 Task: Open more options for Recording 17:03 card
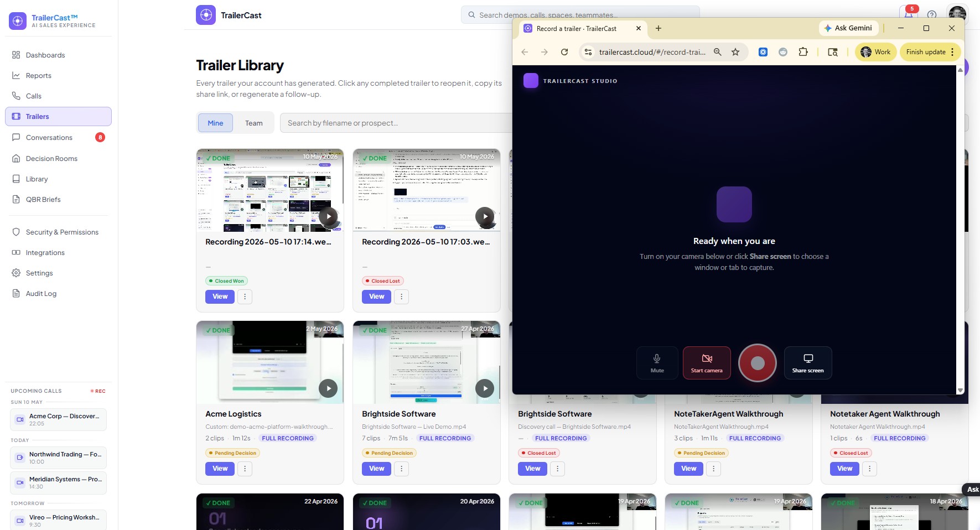pos(402,297)
